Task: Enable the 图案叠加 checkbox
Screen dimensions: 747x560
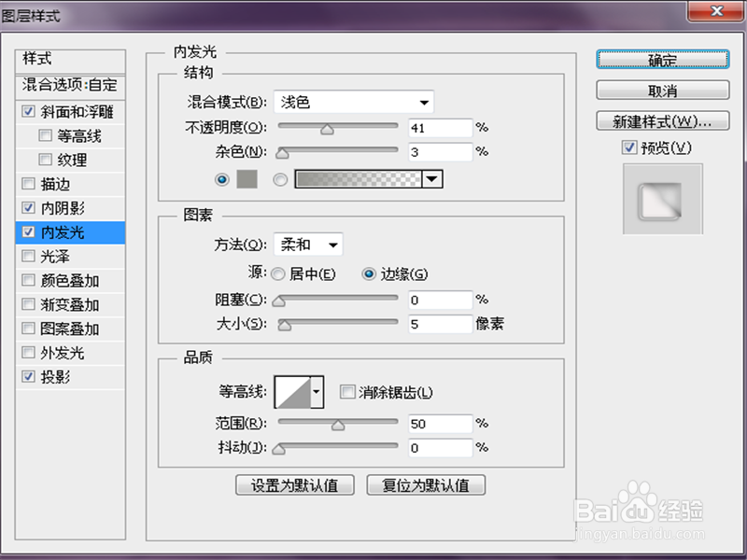Action: (x=29, y=329)
